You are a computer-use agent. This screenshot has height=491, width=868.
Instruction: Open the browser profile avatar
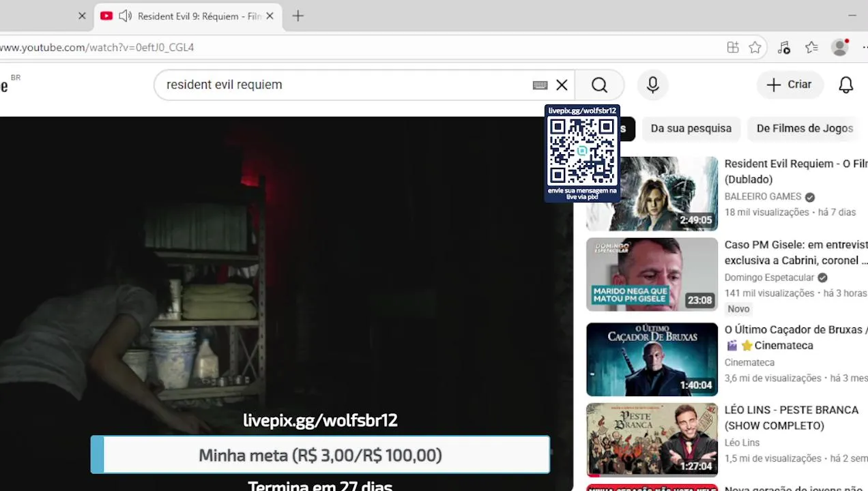point(840,47)
